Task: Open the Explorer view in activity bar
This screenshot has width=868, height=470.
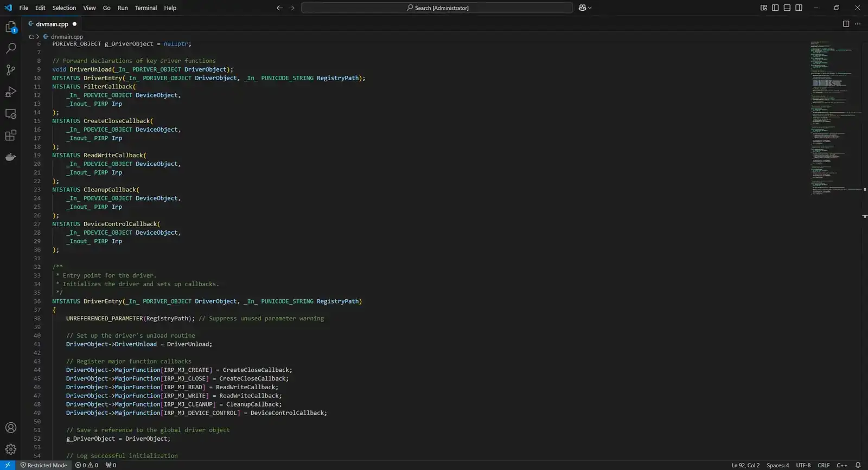Action: 11,27
